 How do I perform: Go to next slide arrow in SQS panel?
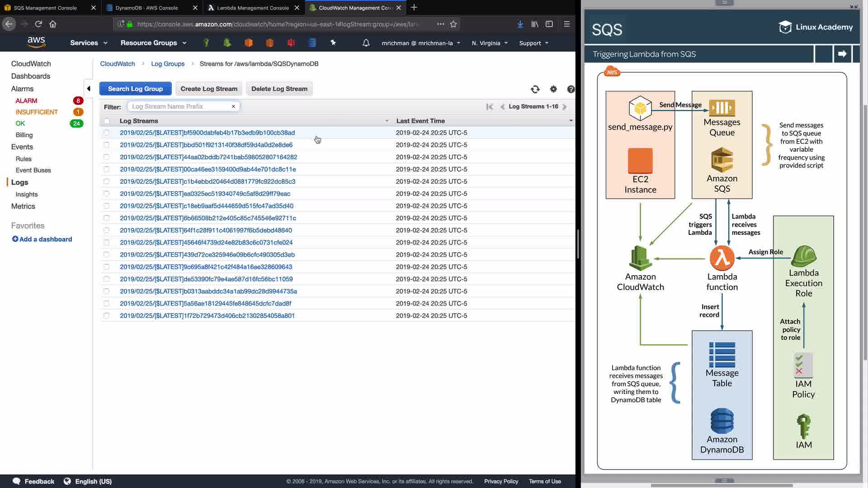[x=842, y=54]
